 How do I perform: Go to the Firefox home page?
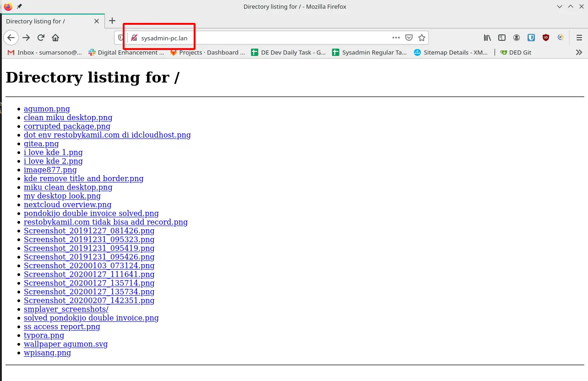[55, 38]
